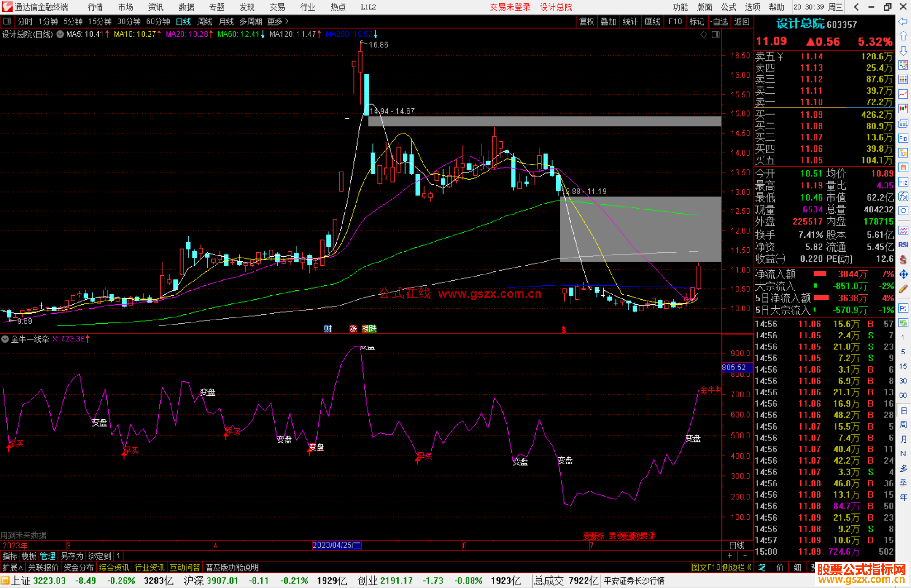This screenshot has width=911, height=588.
Task: Expand the 更多 period options chevron
Action: point(287,21)
